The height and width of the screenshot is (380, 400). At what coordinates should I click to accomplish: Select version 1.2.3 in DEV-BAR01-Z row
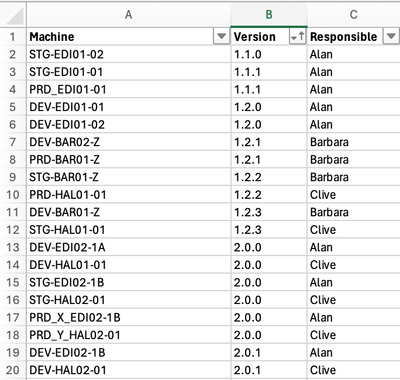tap(269, 212)
